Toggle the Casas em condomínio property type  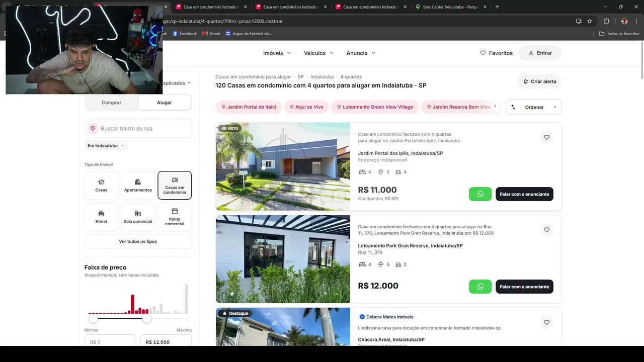(175, 186)
